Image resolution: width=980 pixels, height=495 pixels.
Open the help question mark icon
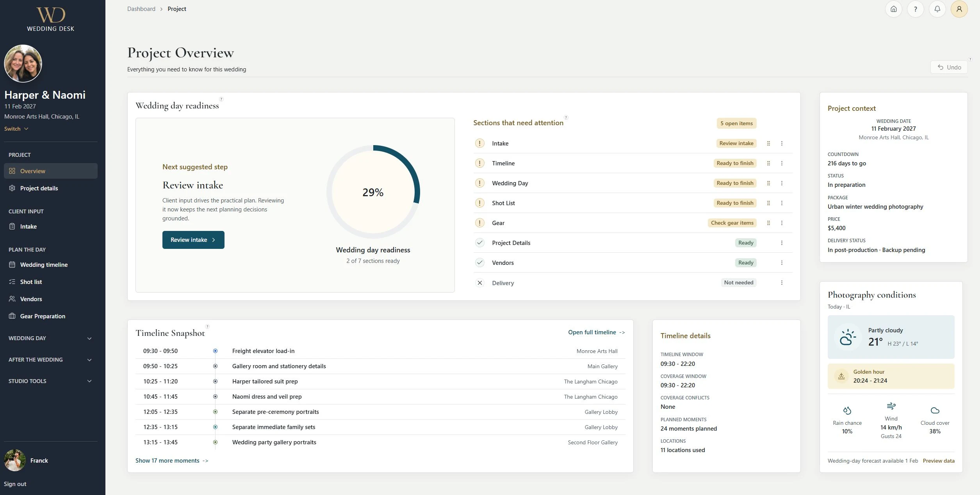coord(915,9)
